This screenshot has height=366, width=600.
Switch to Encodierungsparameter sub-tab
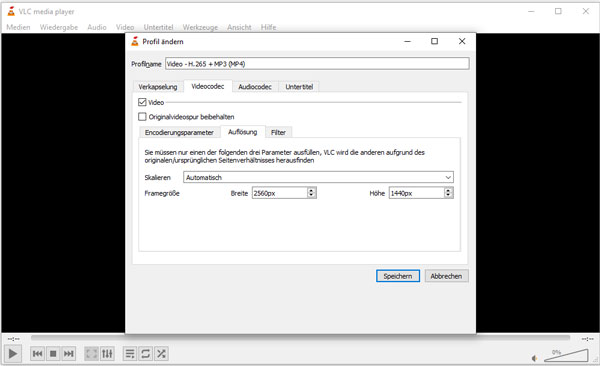179,132
